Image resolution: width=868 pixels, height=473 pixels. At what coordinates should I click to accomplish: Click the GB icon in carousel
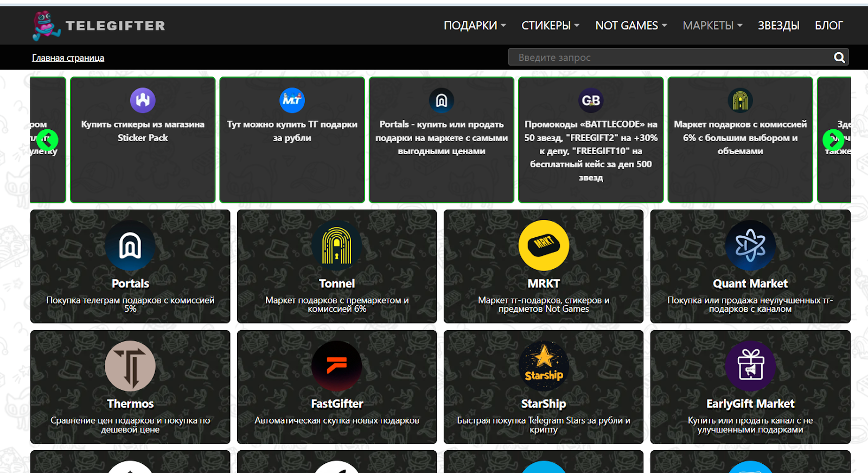(591, 100)
